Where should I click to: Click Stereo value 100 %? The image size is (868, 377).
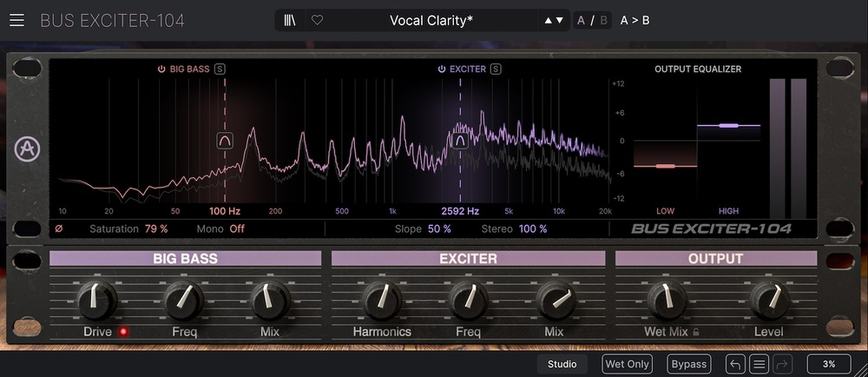point(533,228)
